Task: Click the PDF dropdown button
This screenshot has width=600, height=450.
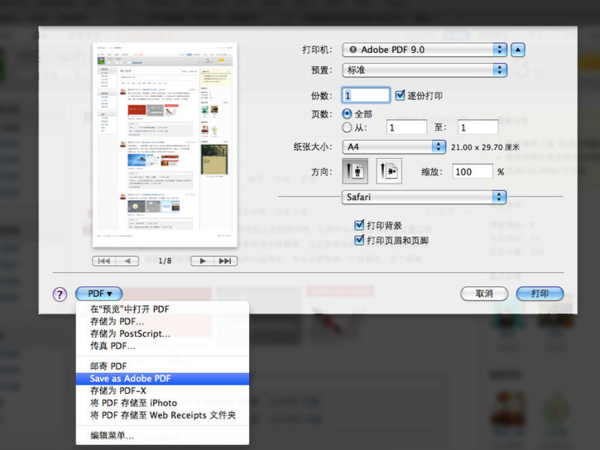Action: (x=99, y=293)
